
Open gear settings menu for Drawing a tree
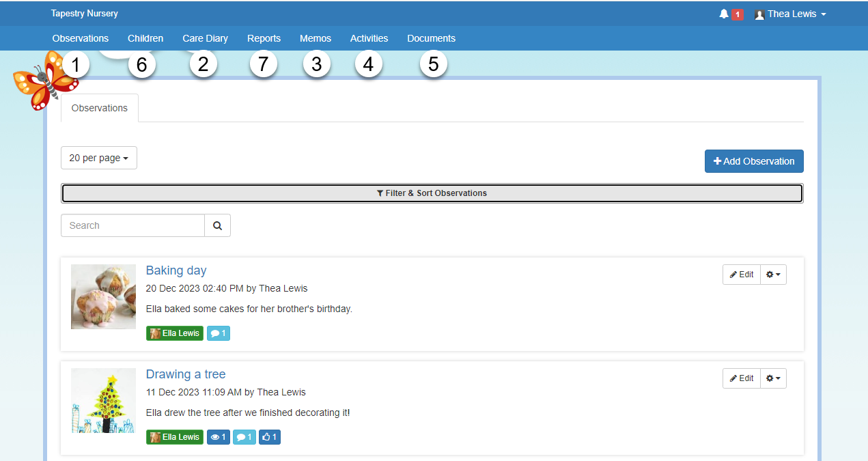coord(773,378)
